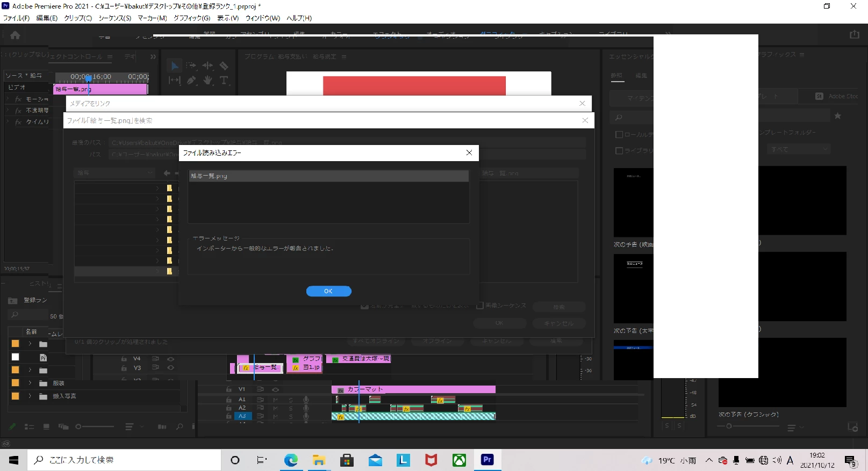The height and width of the screenshot is (471, 868).
Task: Mute audio track A1
Action: (275, 400)
